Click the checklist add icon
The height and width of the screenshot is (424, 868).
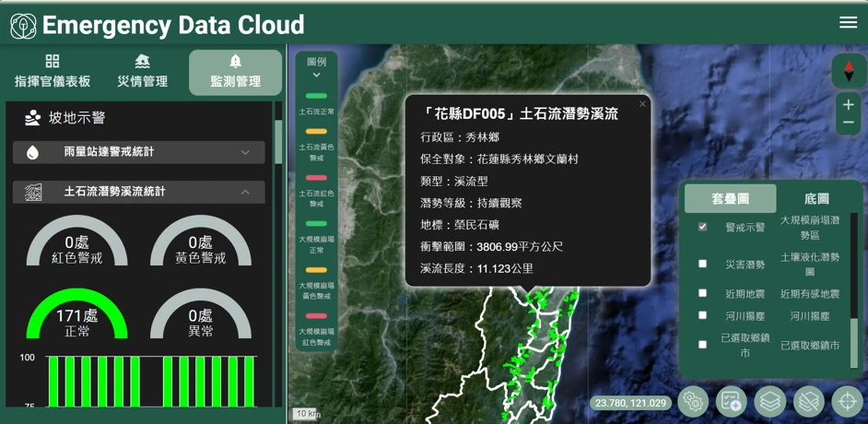coord(732,401)
